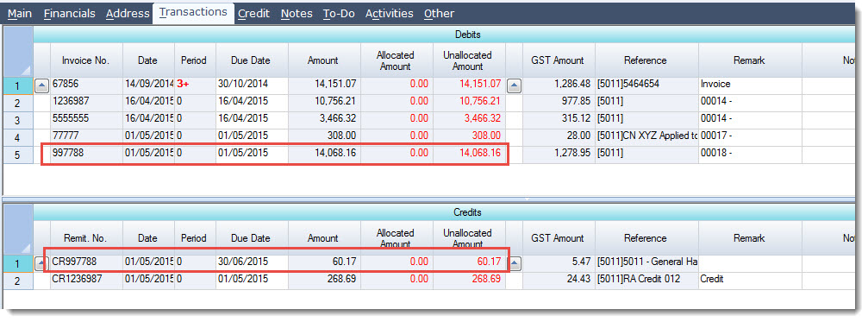The width and height of the screenshot is (868, 322).
Task: Click Credits Amount column header
Action: 324,237
